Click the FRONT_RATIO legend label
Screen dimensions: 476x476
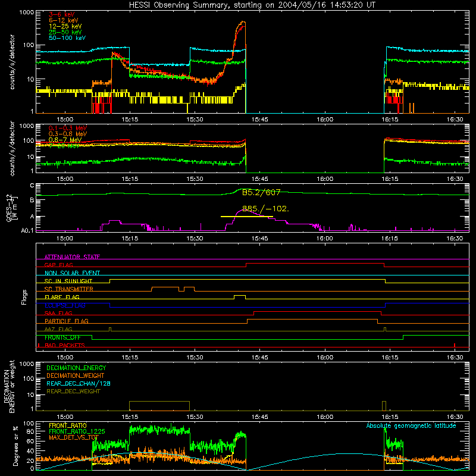point(68,425)
